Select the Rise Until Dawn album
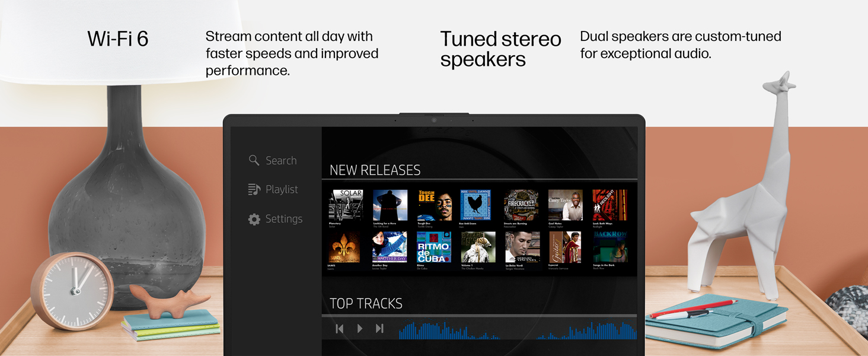The width and height of the screenshot is (868, 356). pos(476,205)
